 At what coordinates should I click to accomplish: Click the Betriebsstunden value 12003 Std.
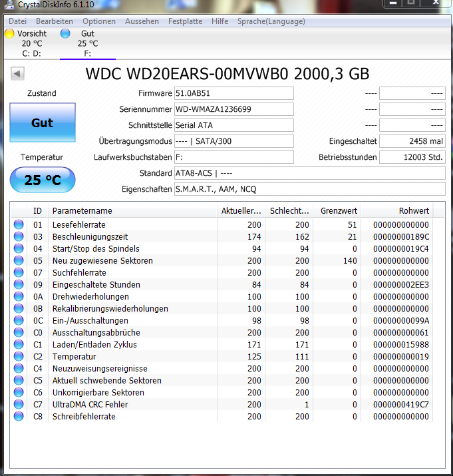(x=412, y=157)
